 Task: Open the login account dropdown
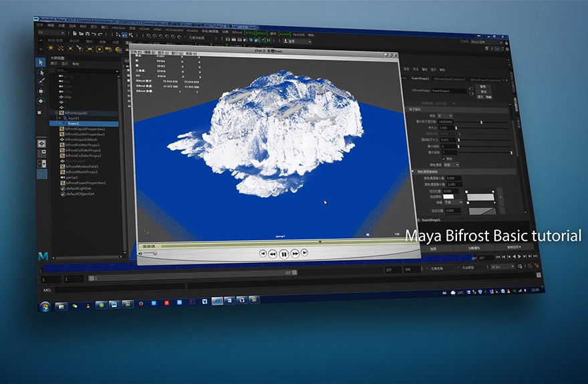tap(297, 41)
